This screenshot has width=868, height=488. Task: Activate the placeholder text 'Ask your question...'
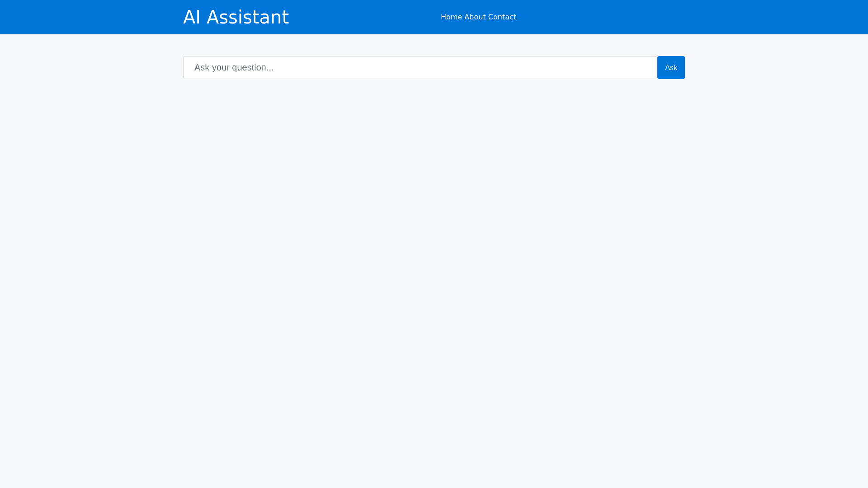[234, 67]
